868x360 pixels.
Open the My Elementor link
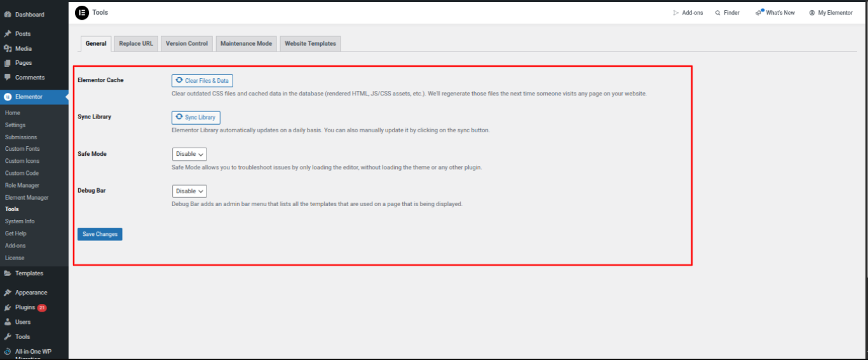click(x=831, y=13)
